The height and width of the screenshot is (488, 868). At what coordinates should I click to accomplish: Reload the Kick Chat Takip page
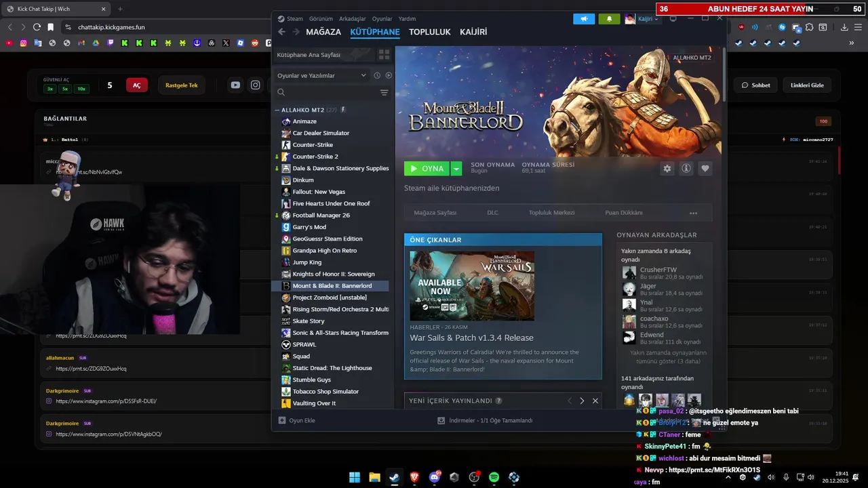tap(37, 27)
